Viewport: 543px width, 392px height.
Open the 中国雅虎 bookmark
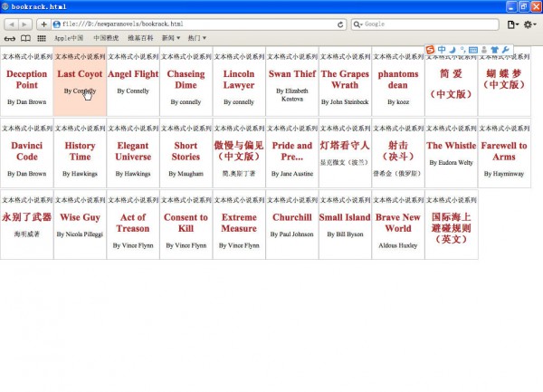pos(106,38)
